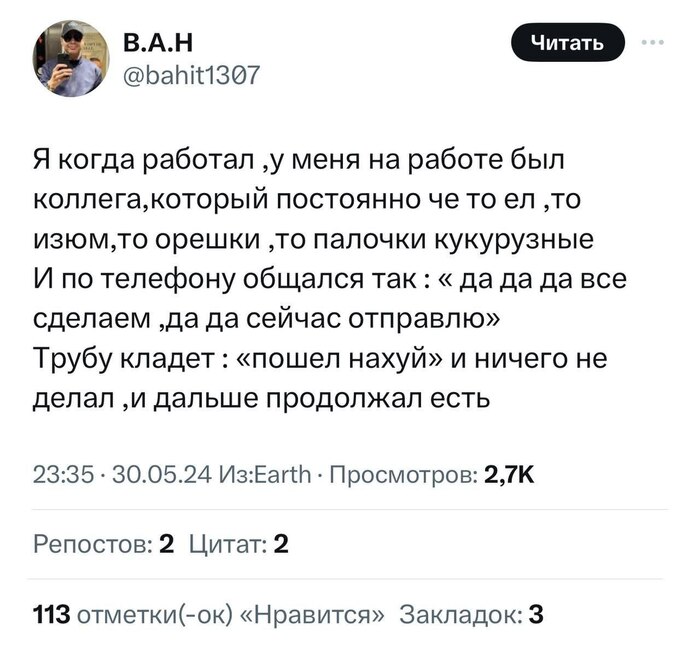Viewport: 700px width, 646px height.
Task: Open the Цитат quotes list
Action: coord(230,545)
